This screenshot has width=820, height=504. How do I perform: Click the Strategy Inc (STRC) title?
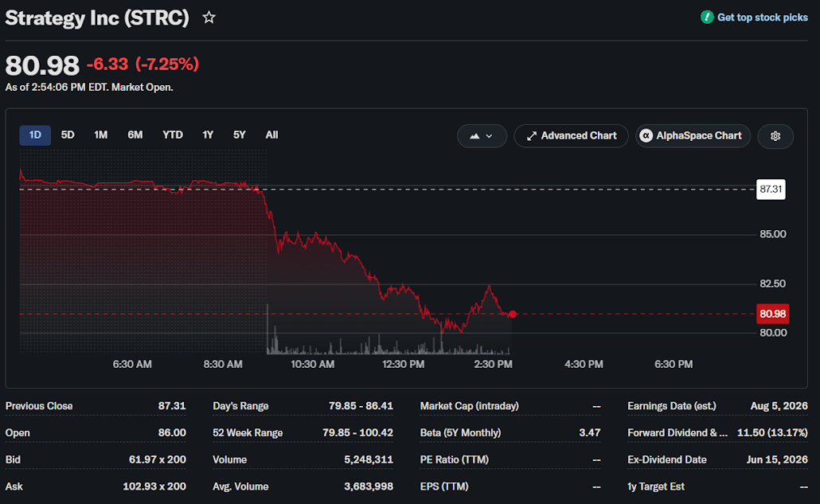(97, 18)
